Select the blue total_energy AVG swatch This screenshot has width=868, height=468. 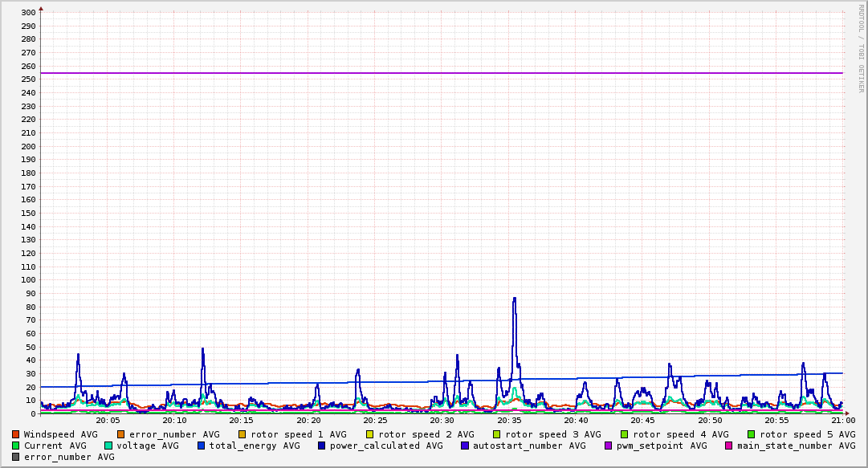coord(202,446)
